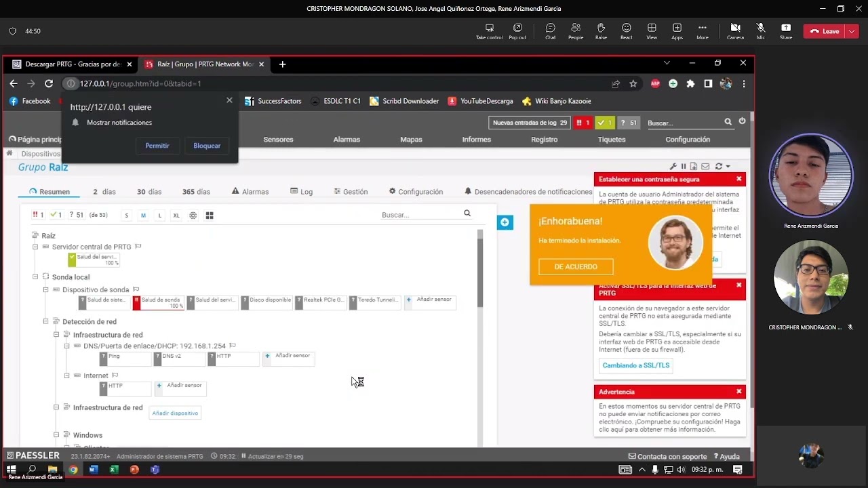Open the Teams People list
The height and width of the screenshot is (488, 868).
tap(576, 30)
